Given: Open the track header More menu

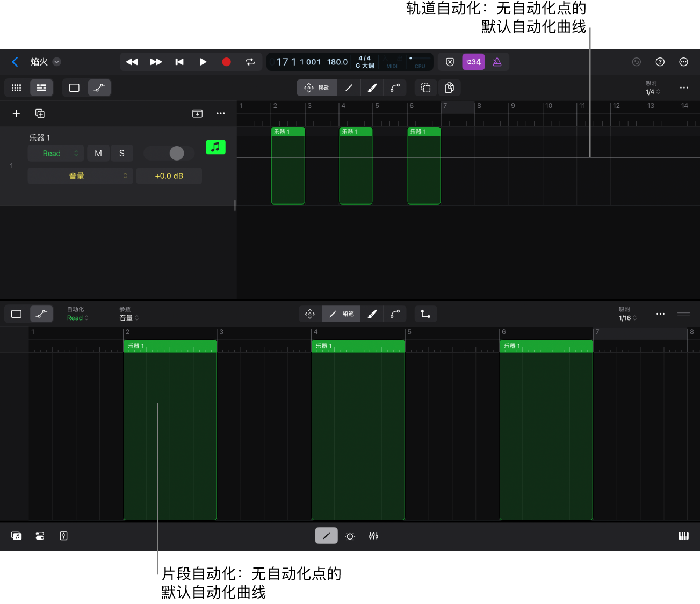Looking at the screenshot, I should point(221,113).
